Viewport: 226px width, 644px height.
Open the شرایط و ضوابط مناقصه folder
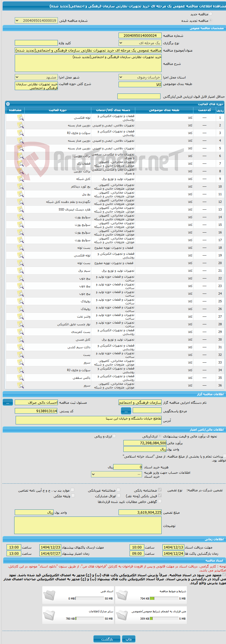pos(122,595)
